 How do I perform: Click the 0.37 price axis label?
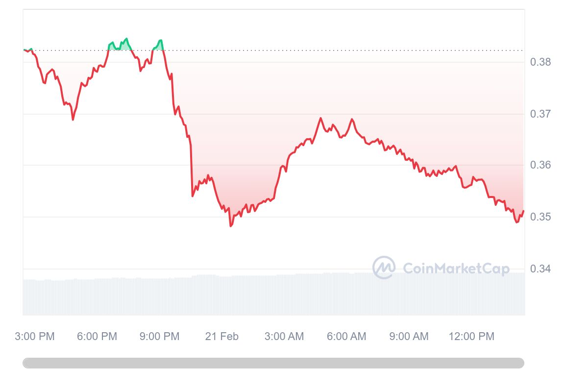[x=540, y=114]
